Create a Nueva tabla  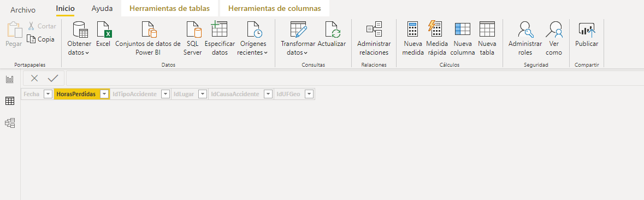click(487, 38)
